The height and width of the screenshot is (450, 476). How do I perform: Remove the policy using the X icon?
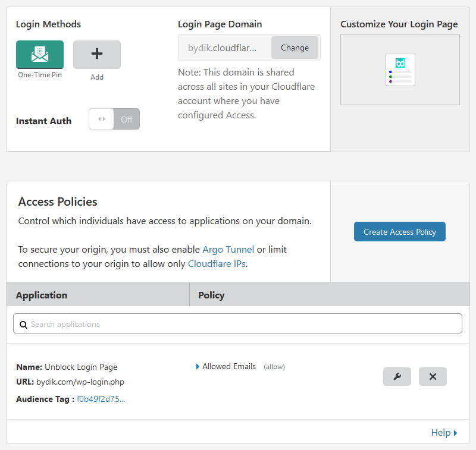click(x=433, y=376)
